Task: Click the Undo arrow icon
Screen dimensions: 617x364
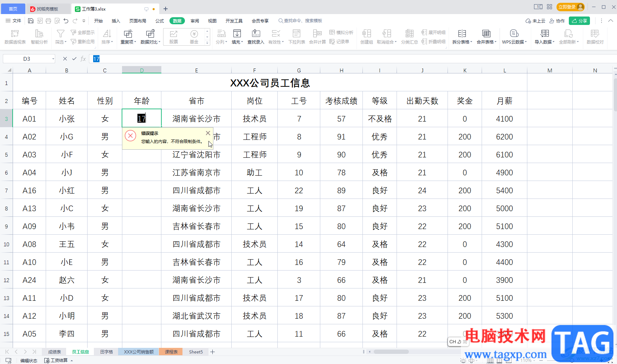Action: tap(66, 21)
